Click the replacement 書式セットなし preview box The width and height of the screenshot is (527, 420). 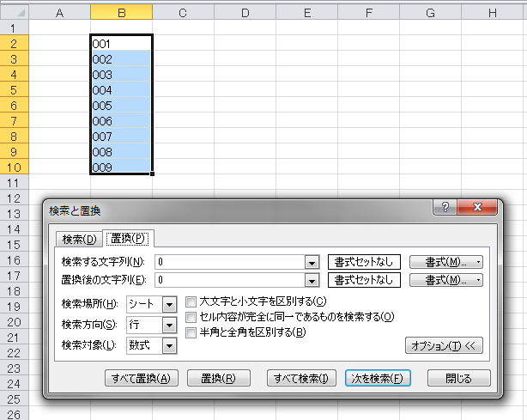(x=364, y=280)
